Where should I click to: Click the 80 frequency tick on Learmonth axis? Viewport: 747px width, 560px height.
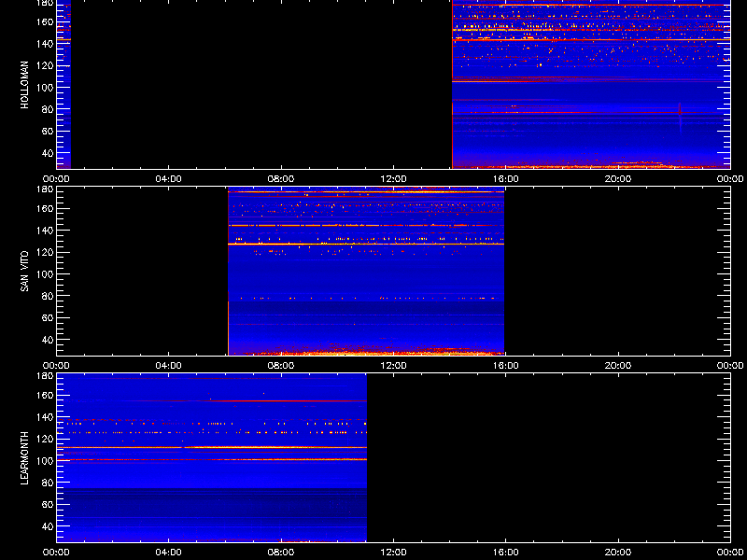coord(49,483)
